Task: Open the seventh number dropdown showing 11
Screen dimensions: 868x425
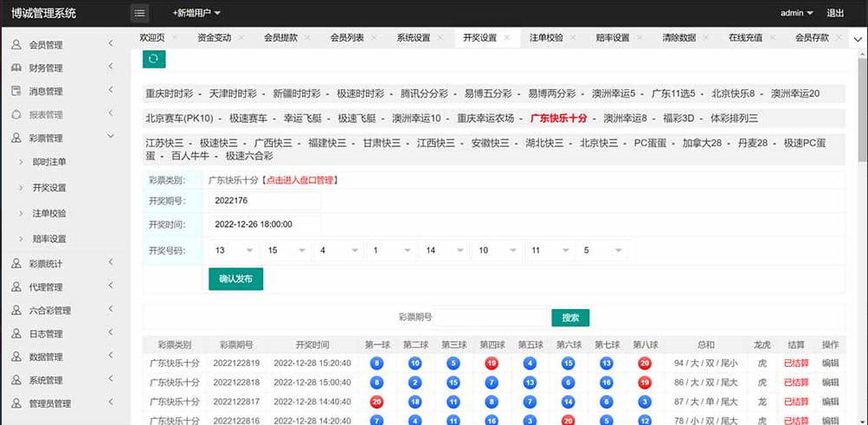Action: pyautogui.click(x=550, y=250)
